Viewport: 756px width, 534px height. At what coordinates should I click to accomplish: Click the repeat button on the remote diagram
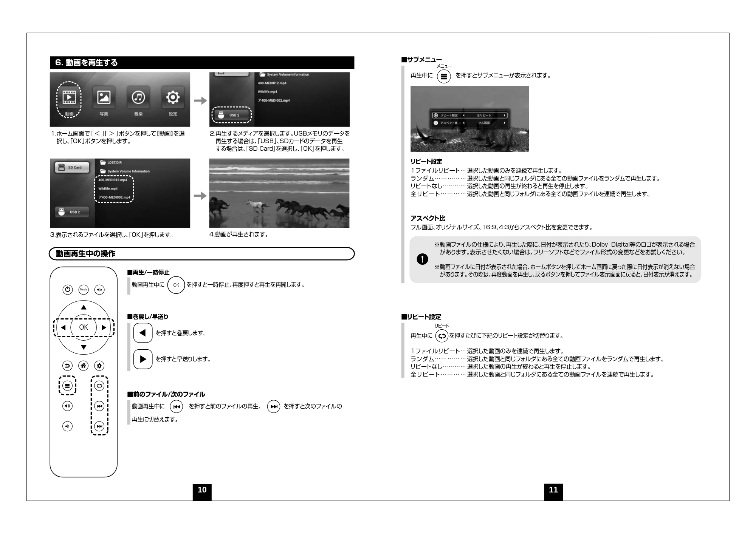click(99, 386)
